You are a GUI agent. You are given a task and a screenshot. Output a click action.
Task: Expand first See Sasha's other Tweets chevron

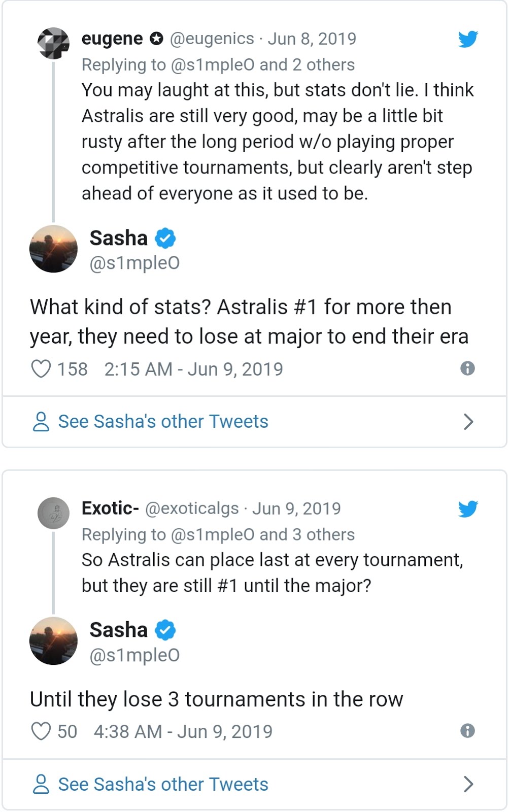pos(468,422)
